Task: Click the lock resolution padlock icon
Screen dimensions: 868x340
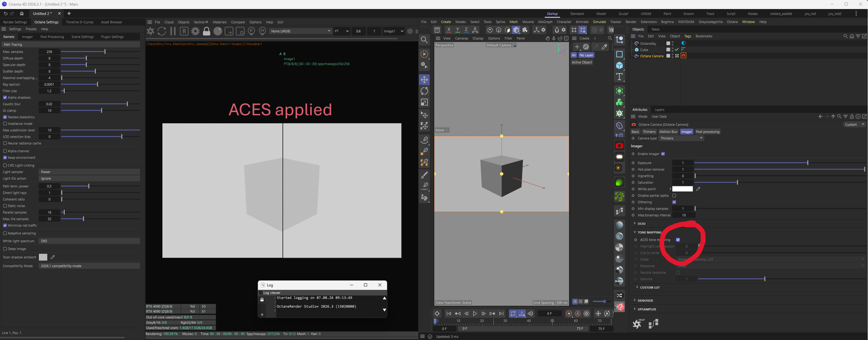Action: click(x=207, y=31)
